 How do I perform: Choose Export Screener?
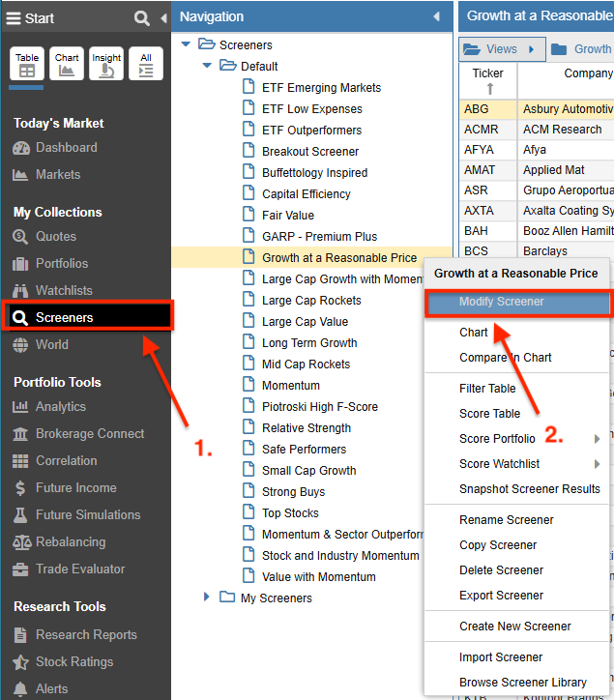coord(501,595)
